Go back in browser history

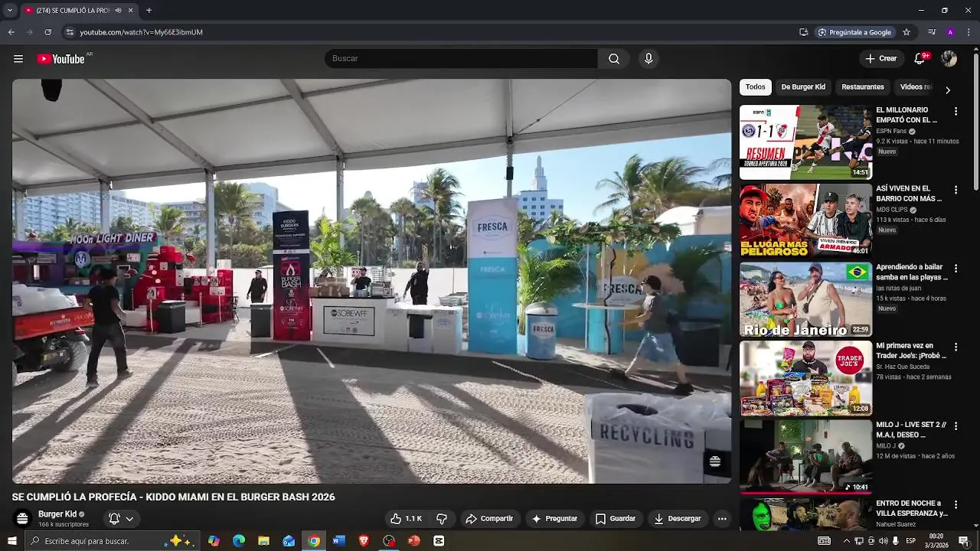coord(11,32)
